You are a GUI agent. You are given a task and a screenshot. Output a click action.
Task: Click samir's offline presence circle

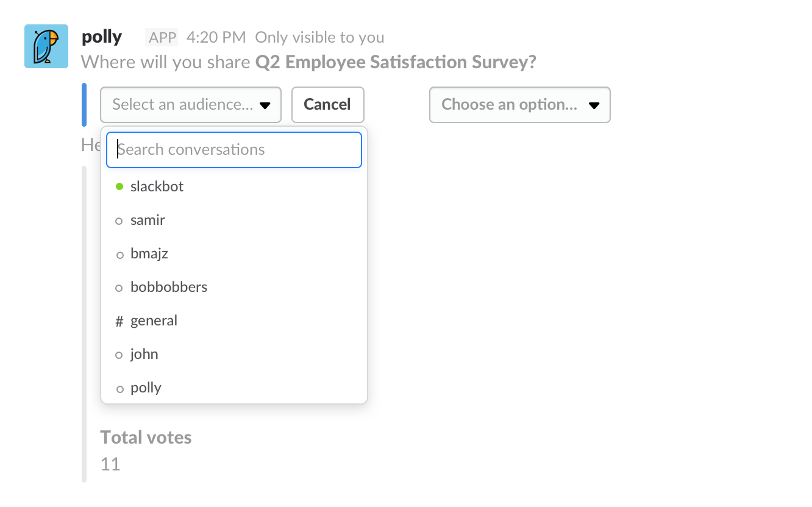click(x=119, y=221)
